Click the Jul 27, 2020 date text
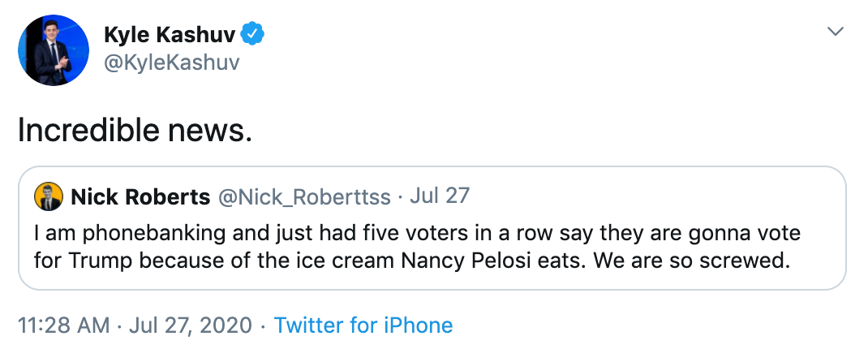 coord(191,325)
